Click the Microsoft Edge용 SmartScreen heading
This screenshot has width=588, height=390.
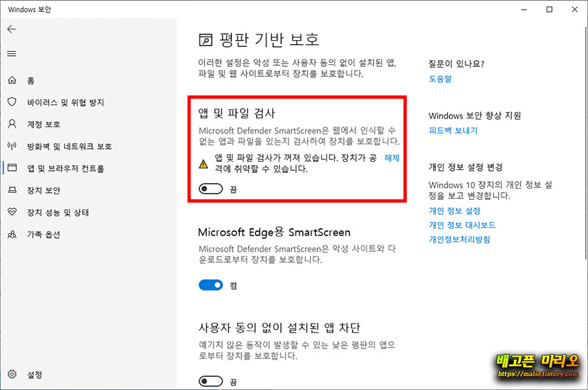pos(274,232)
